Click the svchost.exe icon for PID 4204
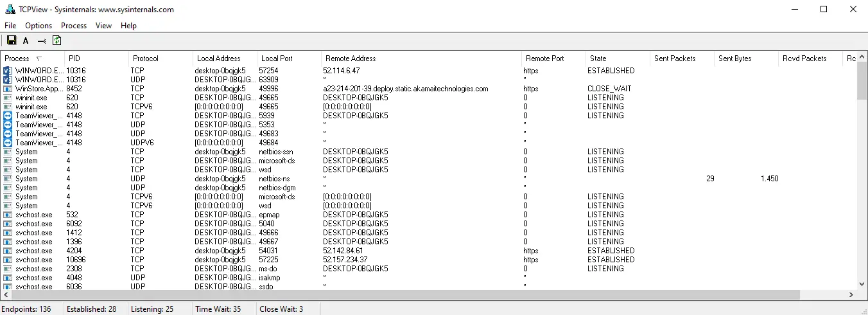 pyautogui.click(x=8, y=251)
